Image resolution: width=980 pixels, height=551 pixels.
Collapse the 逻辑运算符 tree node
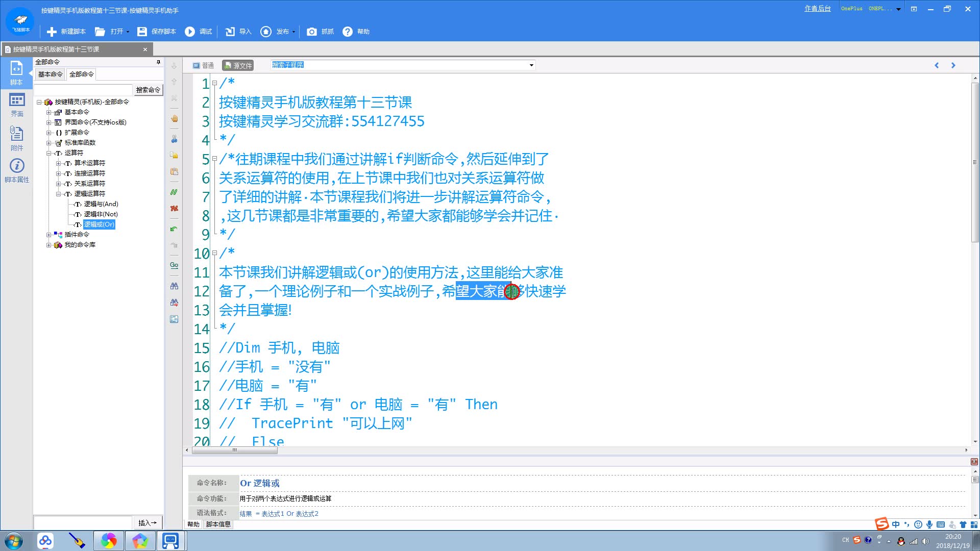click(x=58, y=194)
